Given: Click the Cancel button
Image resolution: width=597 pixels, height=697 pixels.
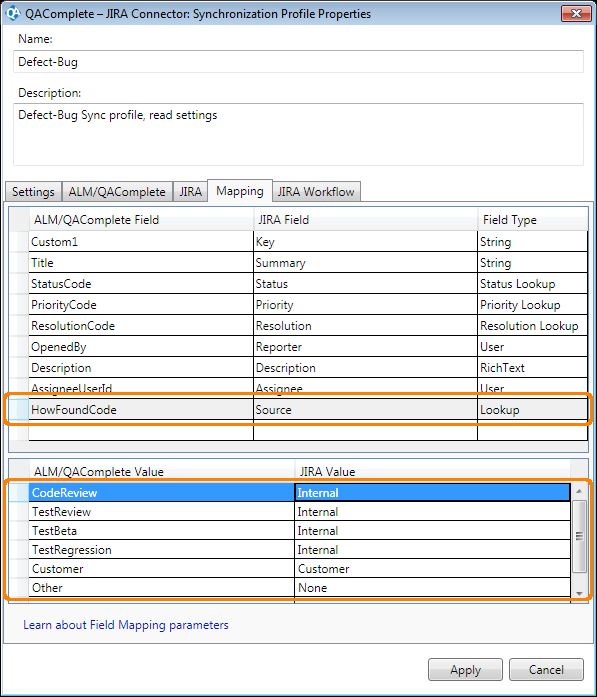Looking at the screenshot, I should point(546,669).
